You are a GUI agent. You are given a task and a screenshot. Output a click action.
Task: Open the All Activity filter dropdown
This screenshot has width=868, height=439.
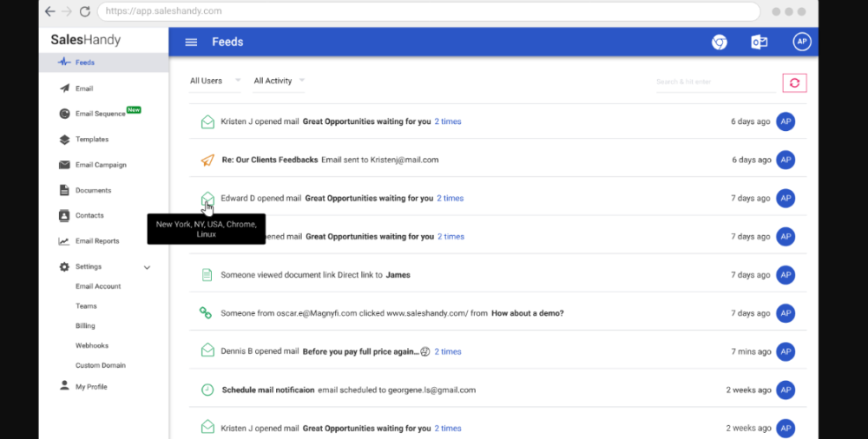[279, 81]
